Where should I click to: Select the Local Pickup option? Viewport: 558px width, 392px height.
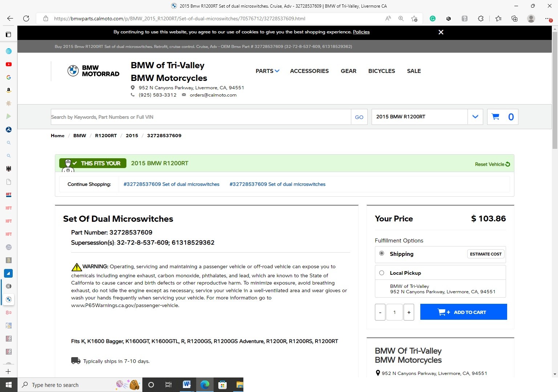[381, 273]
